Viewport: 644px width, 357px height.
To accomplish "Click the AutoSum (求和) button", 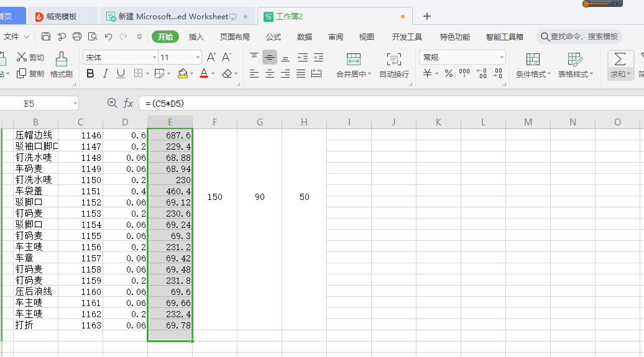I will (620, 65).
